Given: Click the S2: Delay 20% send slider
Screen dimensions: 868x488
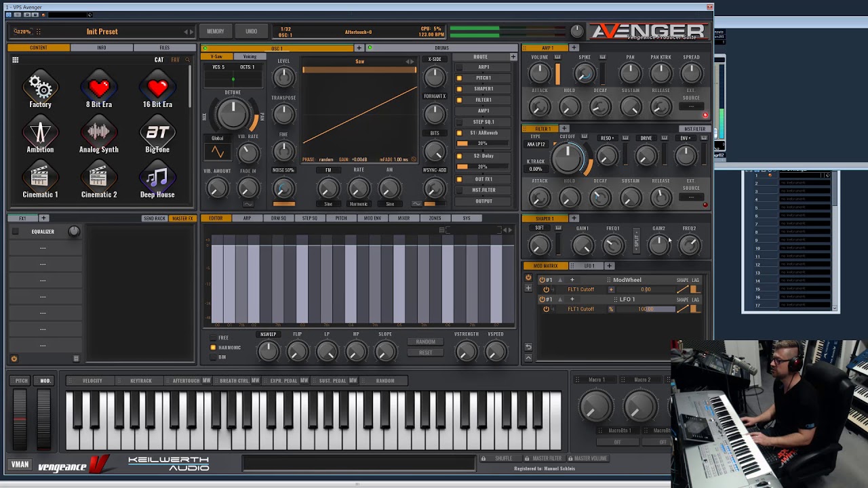Looking at the screenshot, I should (484, 167).
